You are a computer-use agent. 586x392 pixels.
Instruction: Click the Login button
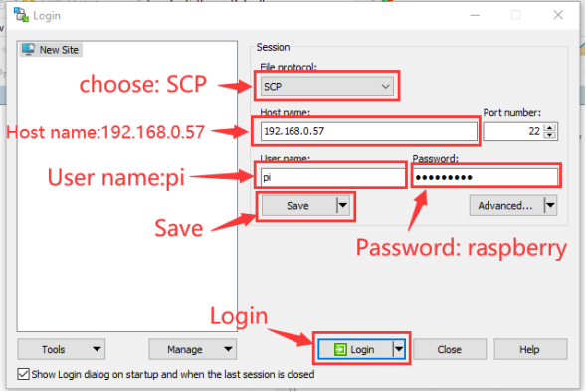[355, 350]
